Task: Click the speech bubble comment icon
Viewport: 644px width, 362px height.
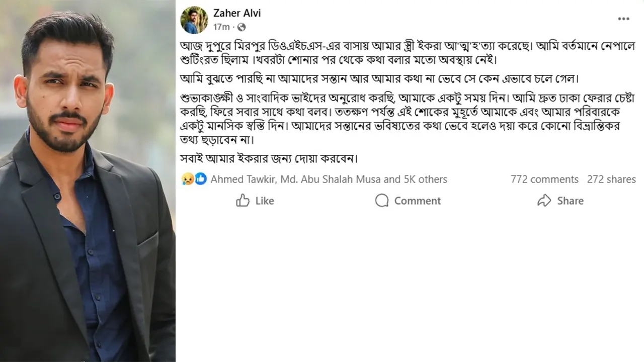Action: pos(382,201)
